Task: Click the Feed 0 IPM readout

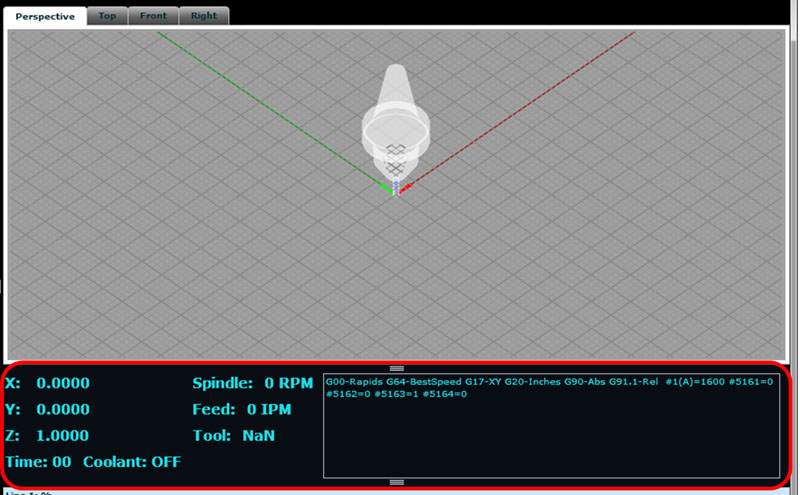Action: point(242,409)
